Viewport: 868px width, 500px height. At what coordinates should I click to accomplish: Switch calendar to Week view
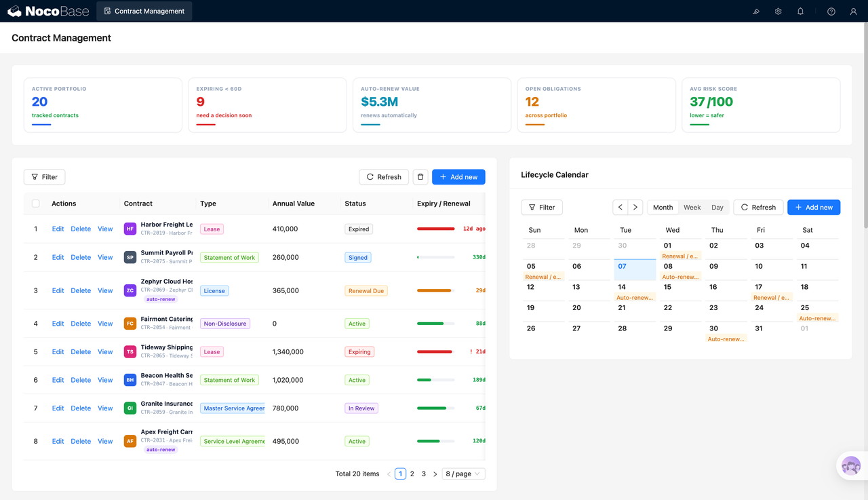692,208
